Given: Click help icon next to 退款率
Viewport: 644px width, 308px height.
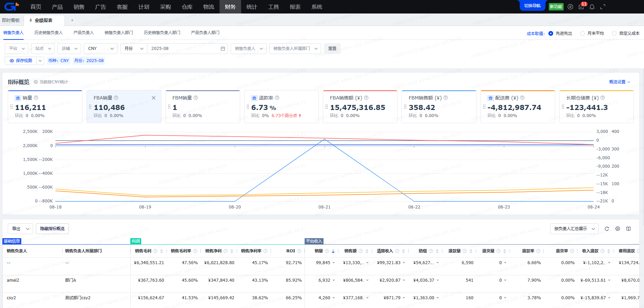Looking at the screenshot, I should coord(277,98).
